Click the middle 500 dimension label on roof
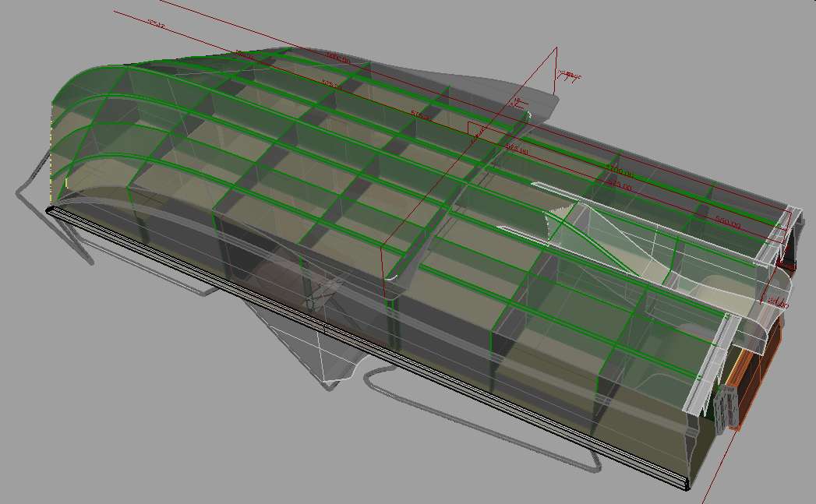The height and width of the screenshot is (504, 816). [421, 115]
